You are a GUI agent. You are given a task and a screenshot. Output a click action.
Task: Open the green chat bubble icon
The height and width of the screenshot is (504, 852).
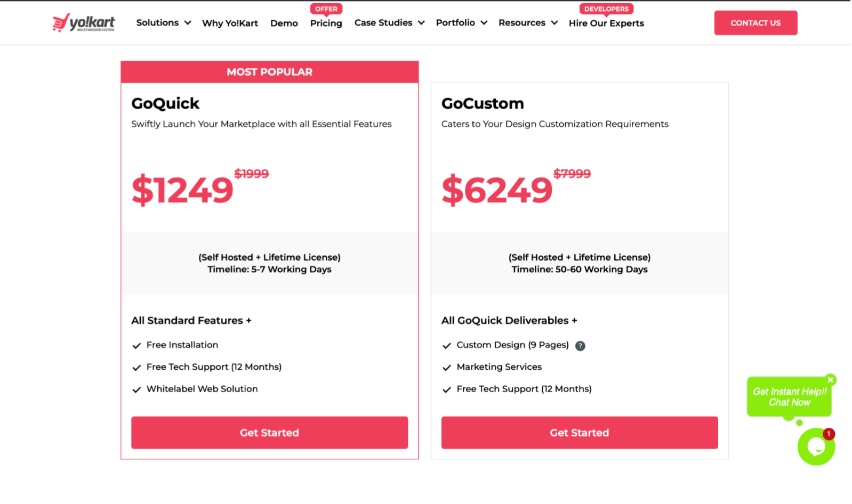815,448
